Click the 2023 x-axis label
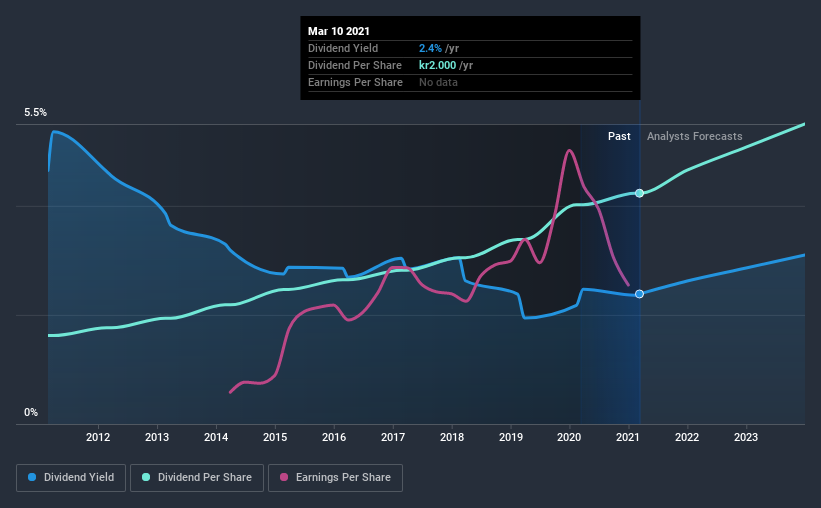The height and width of the screenshot is (508, 821). pyautogui.click(x=746, y=437)
